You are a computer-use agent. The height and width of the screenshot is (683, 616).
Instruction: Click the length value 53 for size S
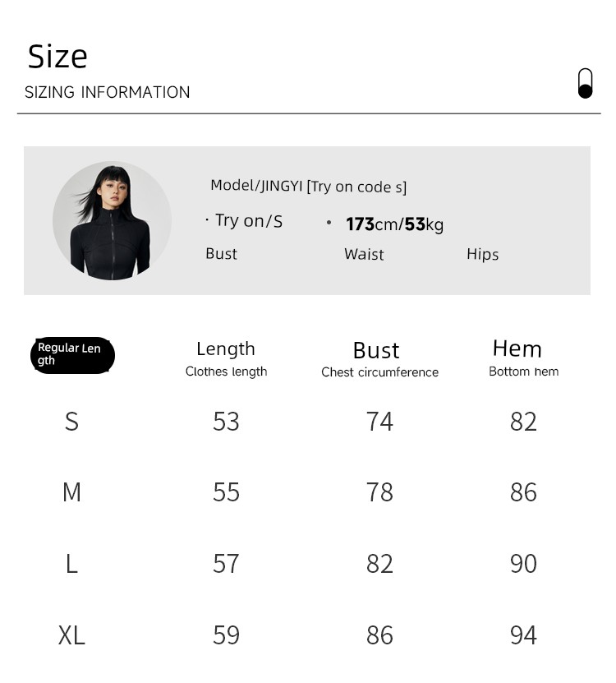[226, 422]
